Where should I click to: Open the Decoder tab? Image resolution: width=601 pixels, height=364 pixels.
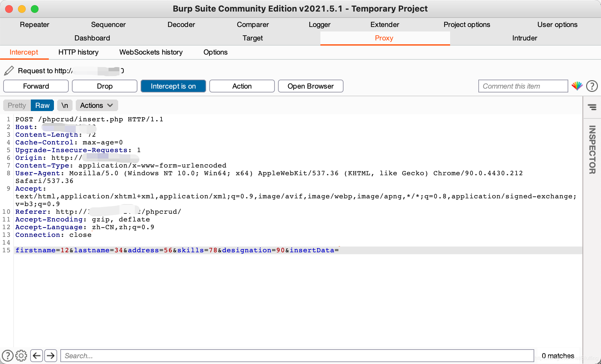181,24
